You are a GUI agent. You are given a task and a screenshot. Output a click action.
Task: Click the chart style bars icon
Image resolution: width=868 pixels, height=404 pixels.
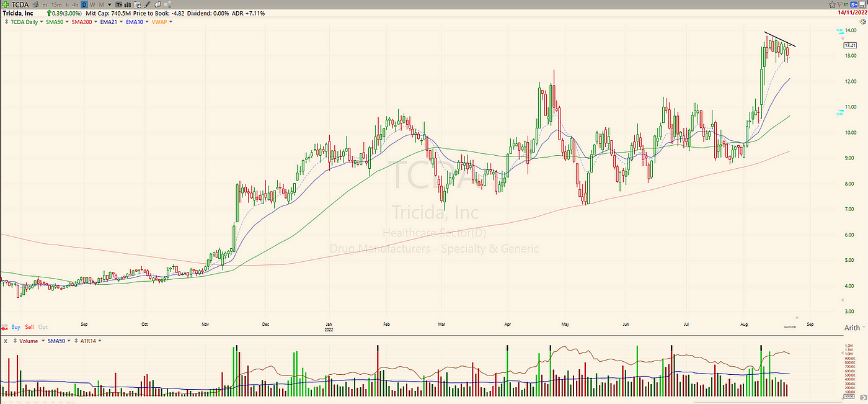(127, 5)
